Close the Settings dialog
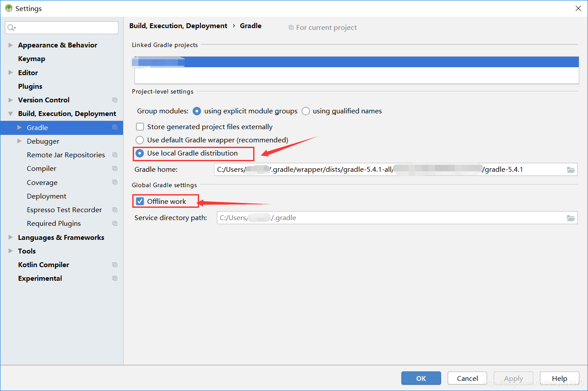 tap(578, 8)
